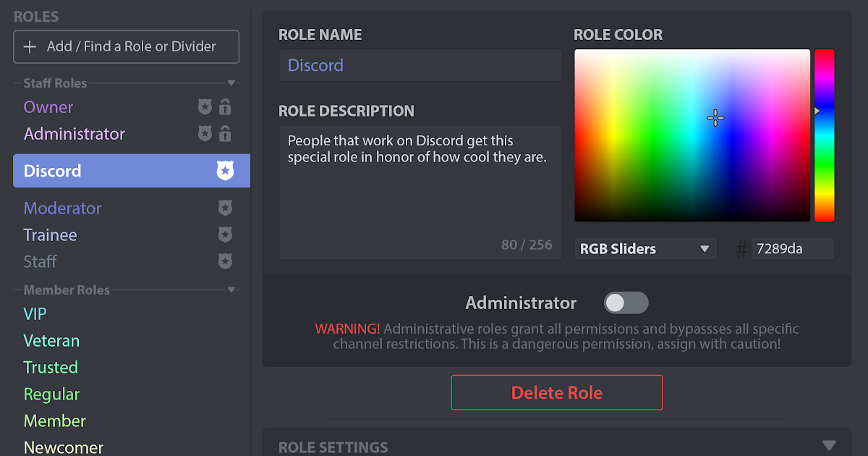Click the white shield badge on Discord role
The width and height of the screenshot is (868, 456).
(x=226, y=171)
